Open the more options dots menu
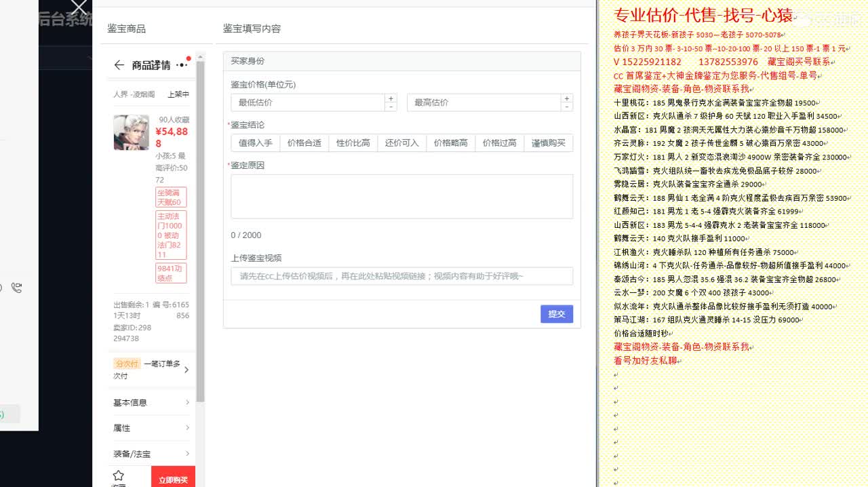 pos(182,65)
